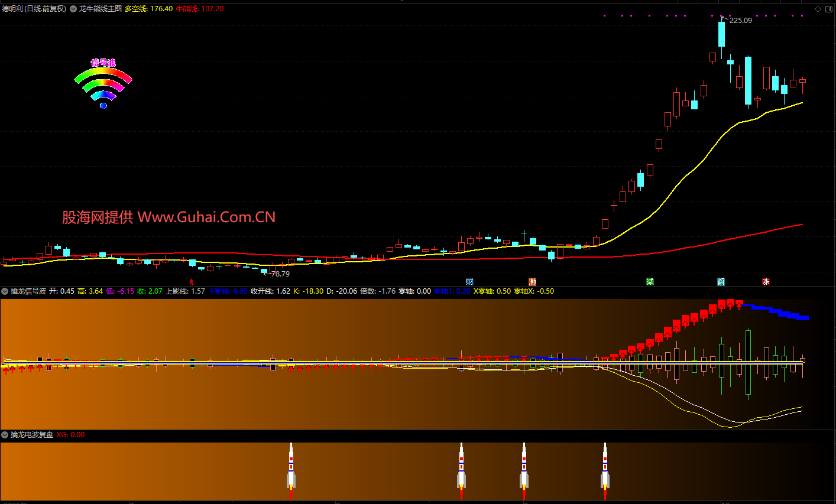The width and height of the screenshot is (836, 504).
Task: Click the green 减 info marker
Action: (x=650, y=282)
